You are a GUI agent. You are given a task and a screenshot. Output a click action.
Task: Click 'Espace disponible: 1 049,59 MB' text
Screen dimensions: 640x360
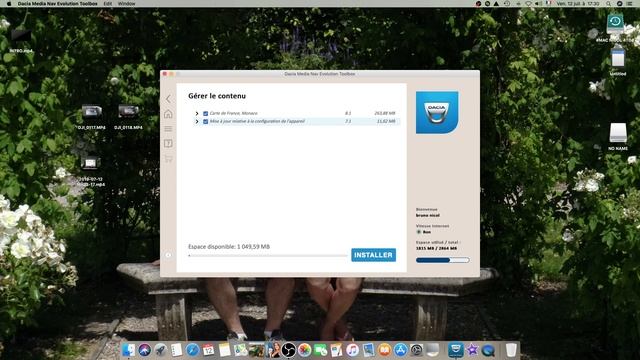tap(229, 247)
